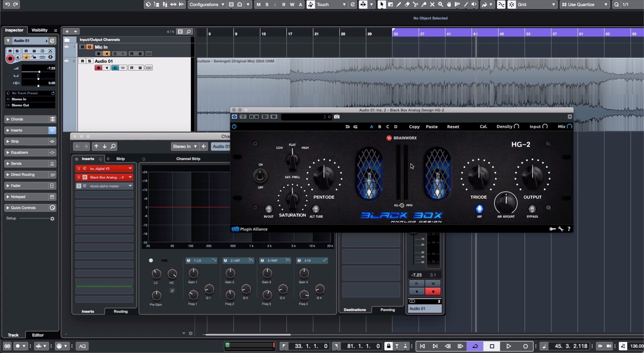Viewport: 644px width, 353px height.
Task: Select the Erase tool
Action: 407,4
